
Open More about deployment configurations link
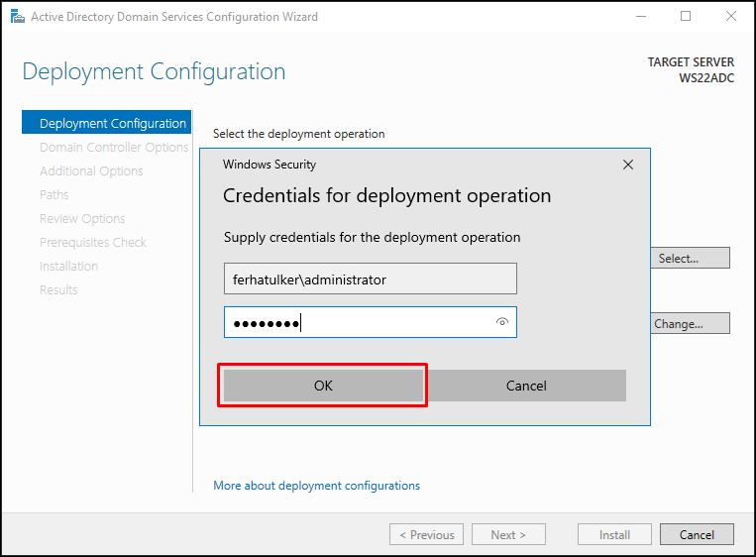(316, 485)
